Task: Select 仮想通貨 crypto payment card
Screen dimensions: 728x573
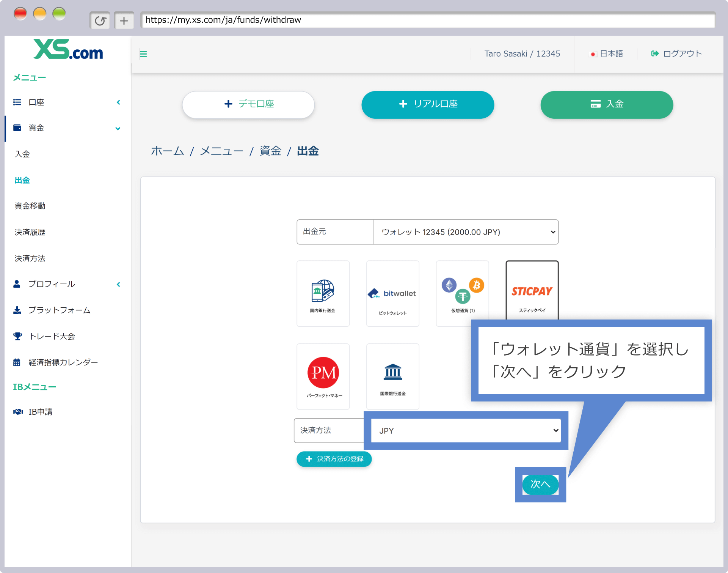Action: pyautogui.click(x=463, y=293)
